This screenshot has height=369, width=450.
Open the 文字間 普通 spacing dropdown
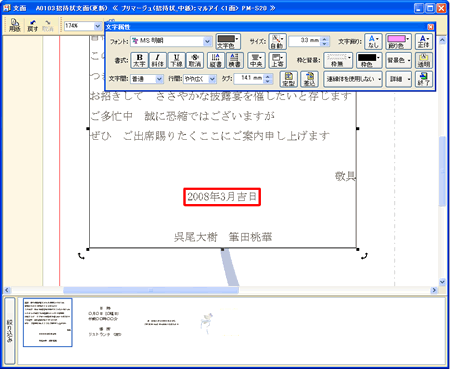159,79
